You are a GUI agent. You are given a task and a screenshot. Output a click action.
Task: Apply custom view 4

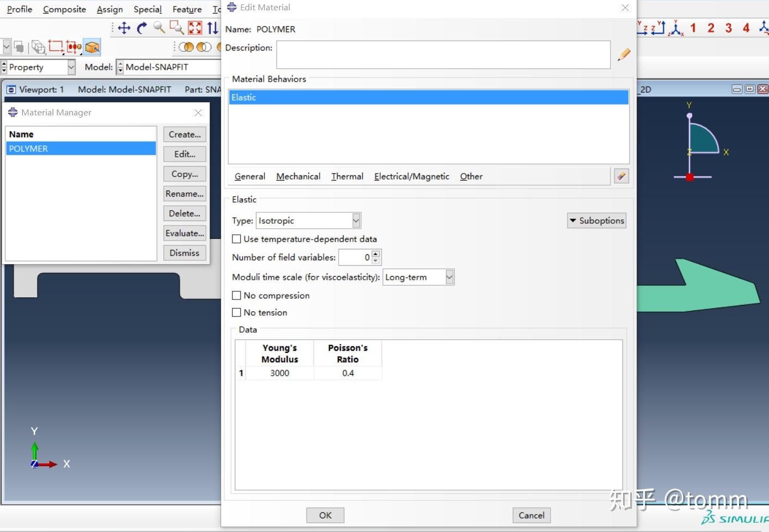click(746, 28)
